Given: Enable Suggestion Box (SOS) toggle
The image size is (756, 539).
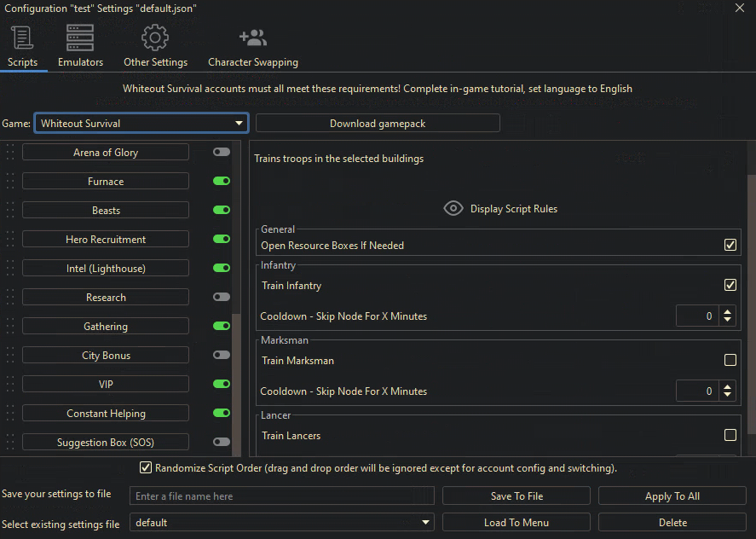Looking at the screenshot, I should pyautogui.click(x=222, y=442).
